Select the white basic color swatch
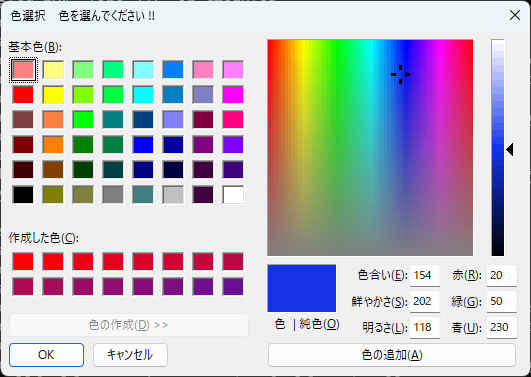Viewport: 531px width, 377px height. point(233,194)
